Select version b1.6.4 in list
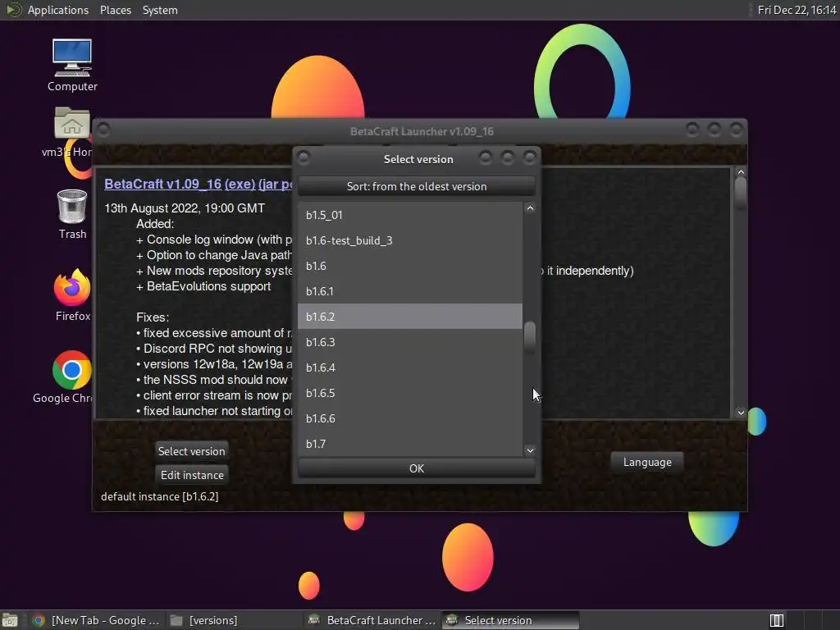Viewport: 840px width, 630px height. [410, 367]
